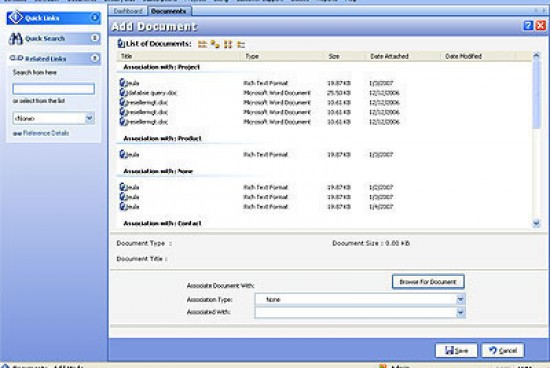Click the Association with : Product group header
Screen dimensions: 550x368
162,139
